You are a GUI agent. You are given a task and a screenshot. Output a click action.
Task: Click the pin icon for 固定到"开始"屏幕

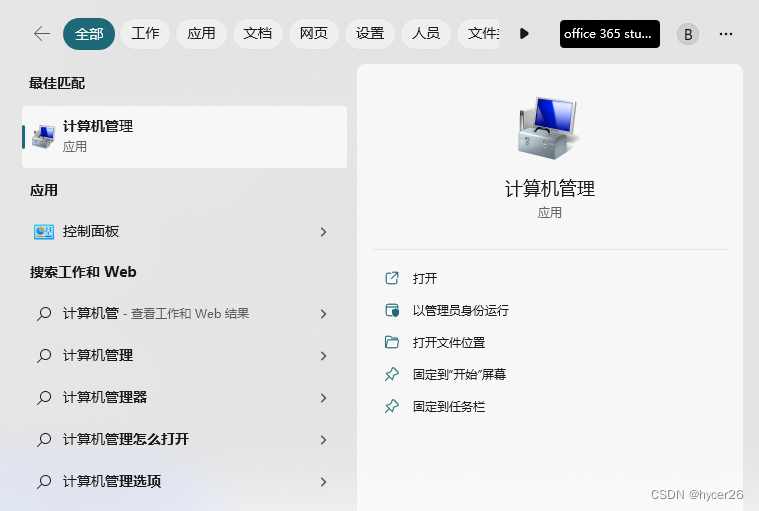[x=392, y=374]
